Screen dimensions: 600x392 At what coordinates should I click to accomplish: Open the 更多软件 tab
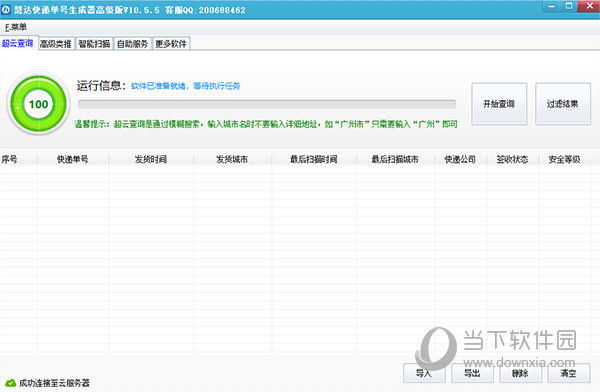(x=171, y=44)
